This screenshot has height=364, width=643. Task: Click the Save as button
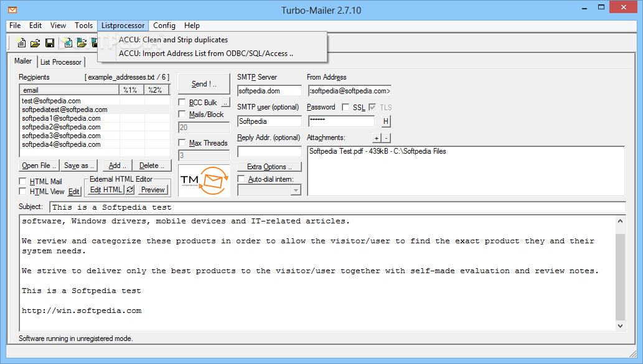[79, 166]
